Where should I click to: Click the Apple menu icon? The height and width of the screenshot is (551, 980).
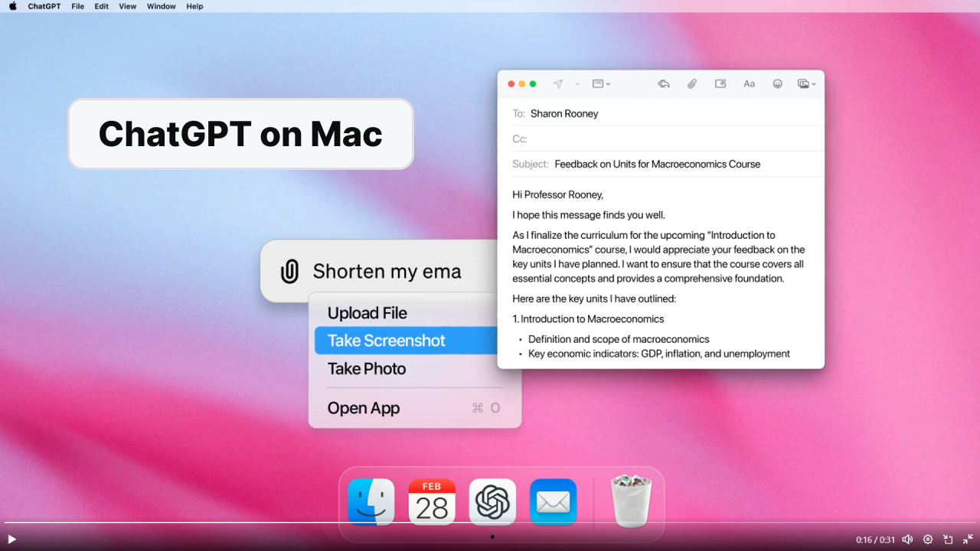(x=12, y=6)
